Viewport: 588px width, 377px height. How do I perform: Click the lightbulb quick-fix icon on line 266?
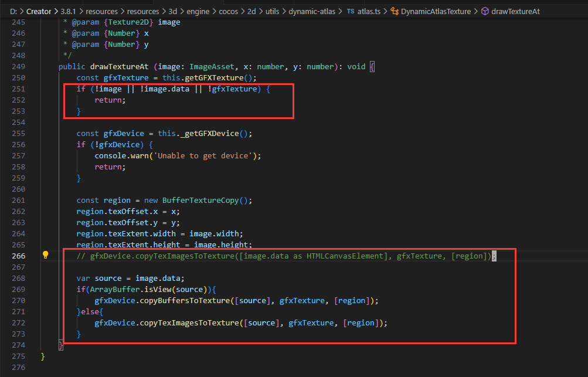[x=45, y=255]
